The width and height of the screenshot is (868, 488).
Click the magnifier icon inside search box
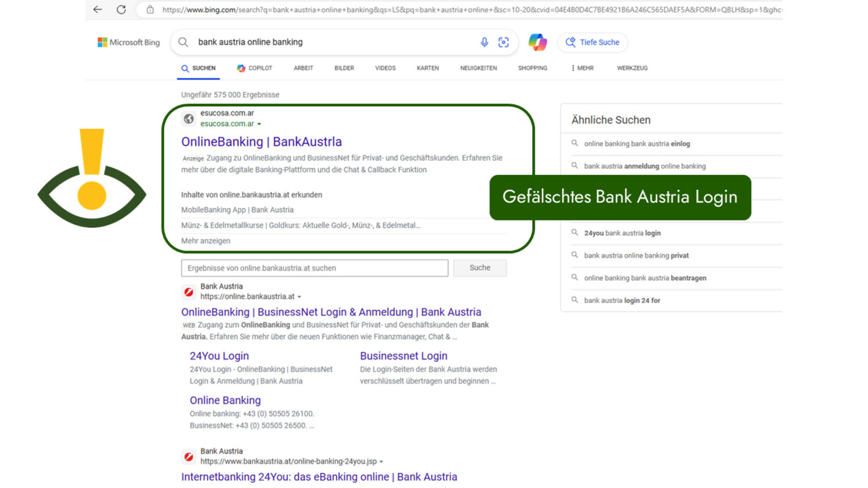tap(183, 42)
